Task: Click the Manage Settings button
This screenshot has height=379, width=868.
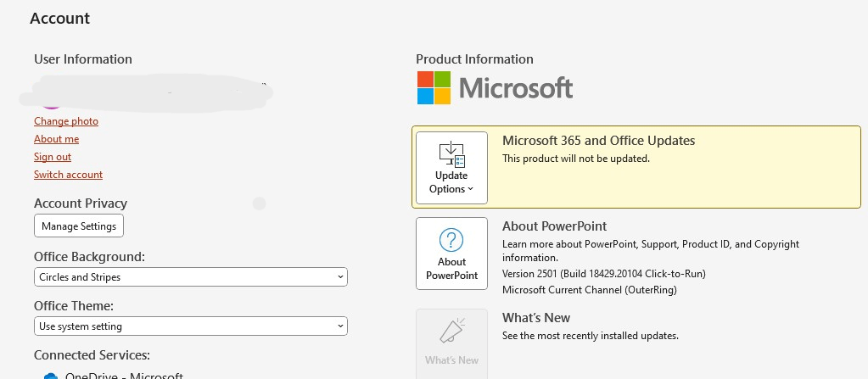Action: (x=79, y=226)
